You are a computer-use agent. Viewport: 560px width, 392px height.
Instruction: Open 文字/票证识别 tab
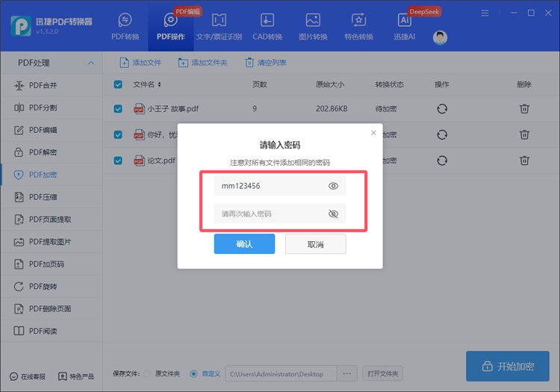tap(219, 26)
